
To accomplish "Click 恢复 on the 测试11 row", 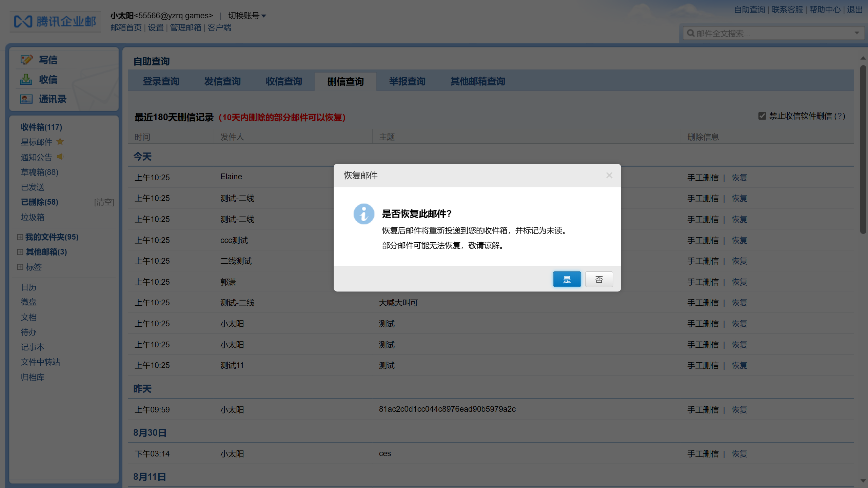I will point(739,365).
